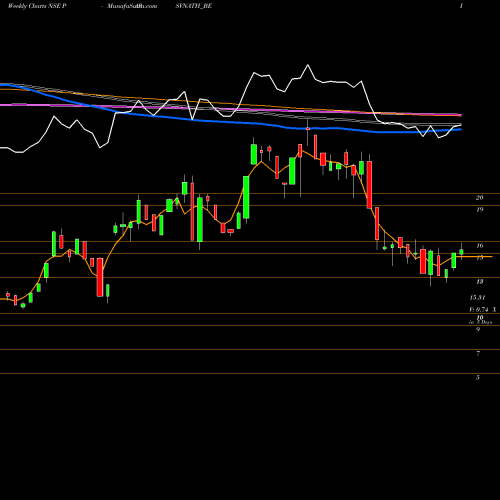Click the MunafaSutra.com watermark link text
500x500 pixels.
coord(132,6)
